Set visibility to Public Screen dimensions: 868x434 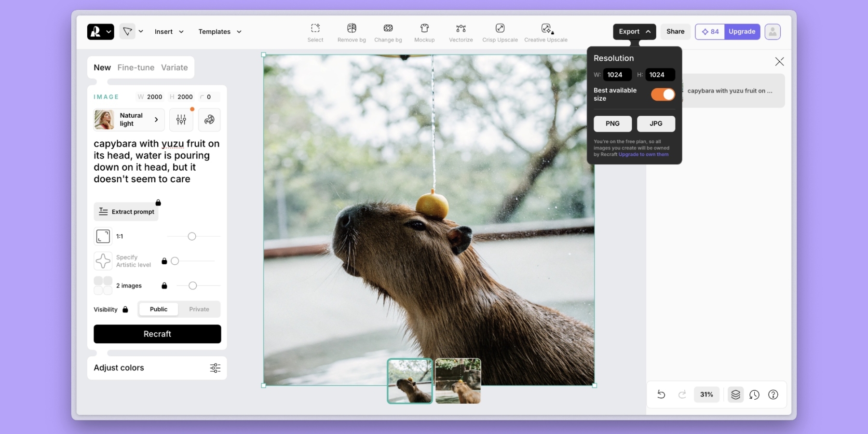(159, 309)
